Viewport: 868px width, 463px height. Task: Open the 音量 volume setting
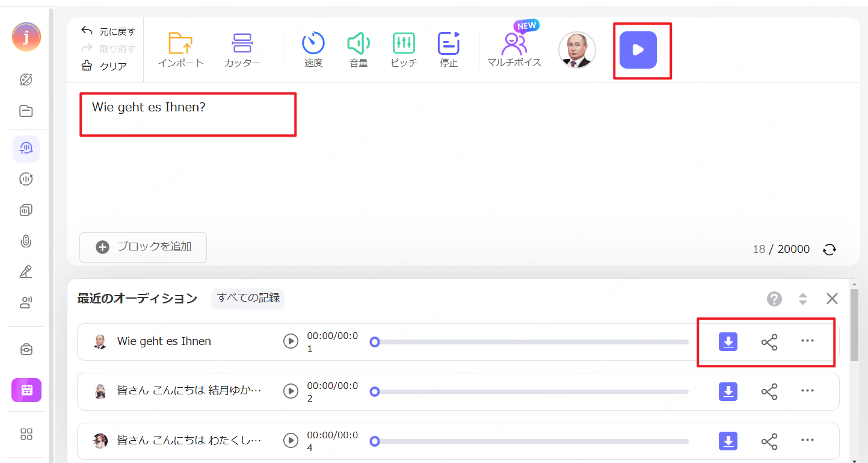click(359, 49)
